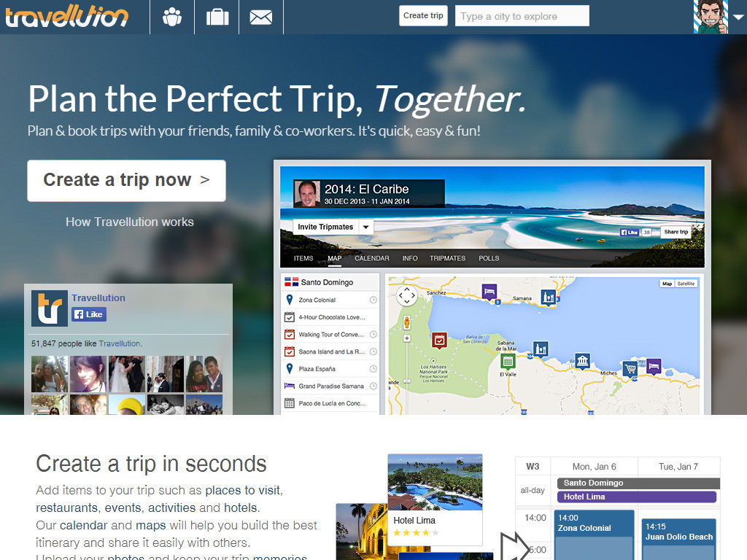Click the city explore search field

tap(522, 16)
